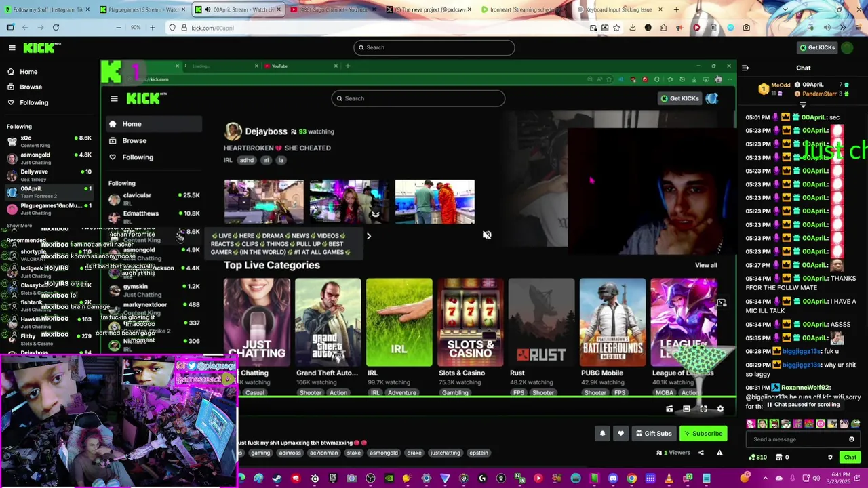Zoom in with the plus button near 90%
The width and height of the screenshot is (868, 488).
[152, 28]
